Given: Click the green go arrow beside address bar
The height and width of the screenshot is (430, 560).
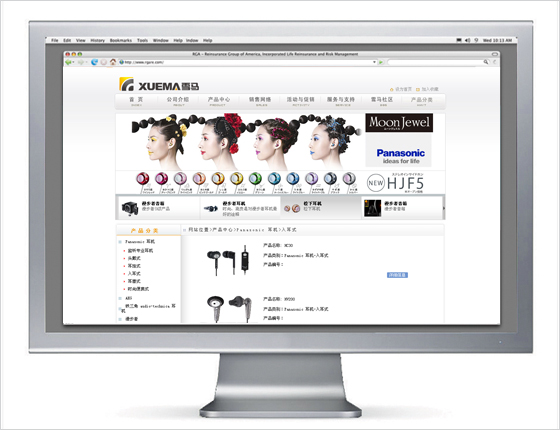Looking at the screenshot, I should [381, 62].
